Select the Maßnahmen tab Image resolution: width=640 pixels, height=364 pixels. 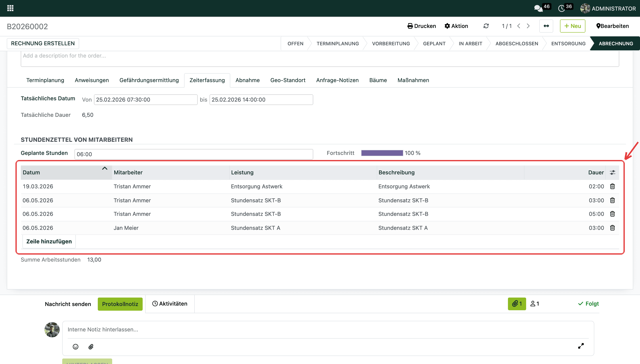coord(413,80)
